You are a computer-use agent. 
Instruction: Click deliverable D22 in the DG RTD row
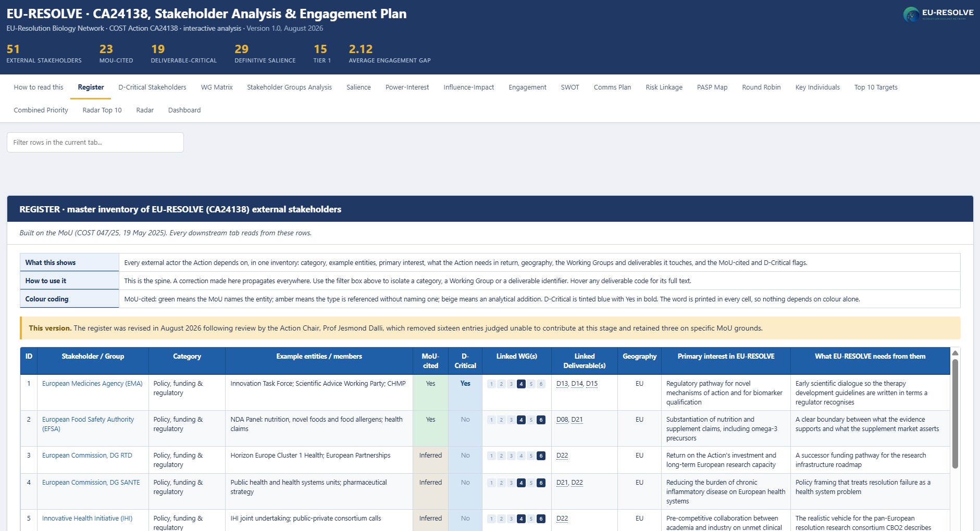[x=562, y=456]
